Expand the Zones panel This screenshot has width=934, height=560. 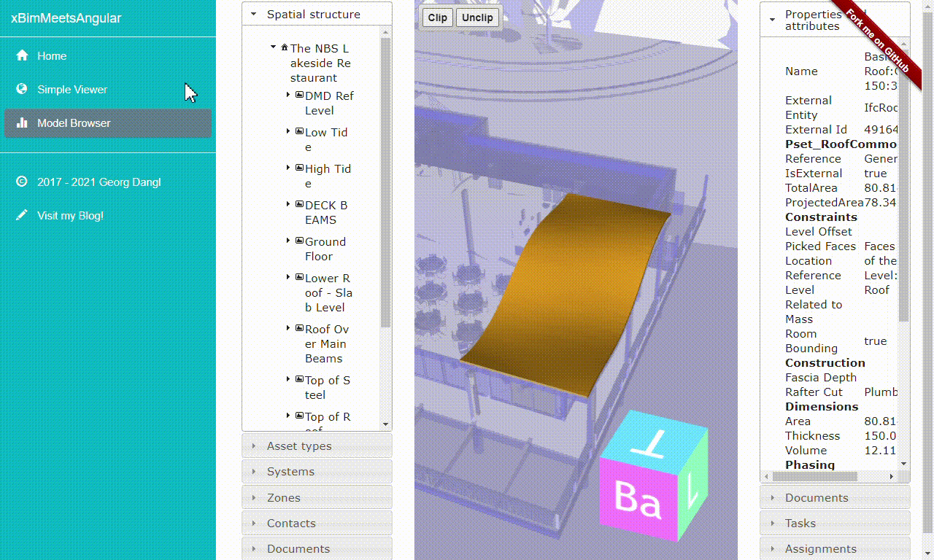pyautogui.click(x=317, y=497)
